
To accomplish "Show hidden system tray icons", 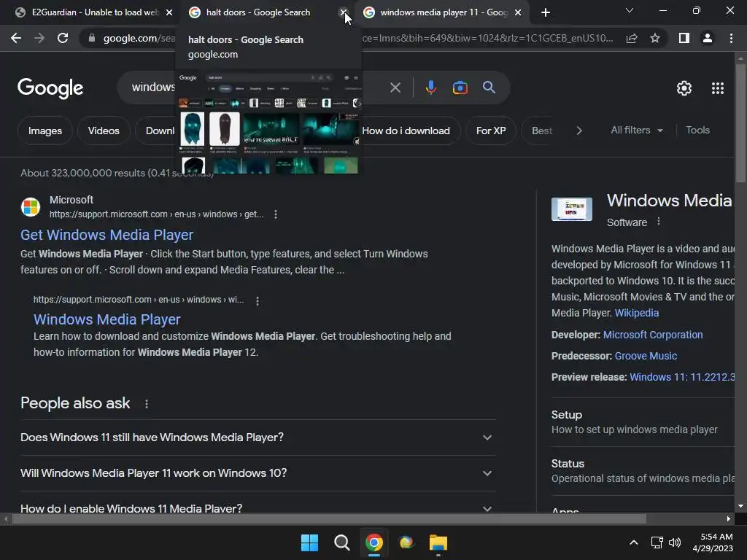I will tap(634, 542).
